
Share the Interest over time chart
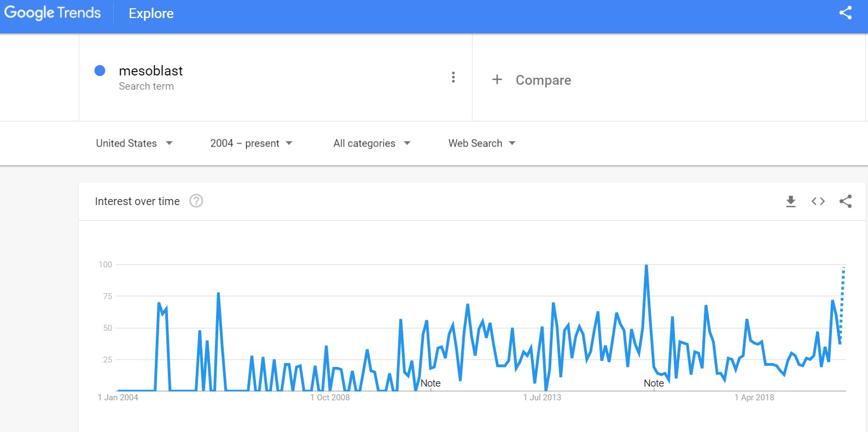pyautogui.click(x=845, y=201)
